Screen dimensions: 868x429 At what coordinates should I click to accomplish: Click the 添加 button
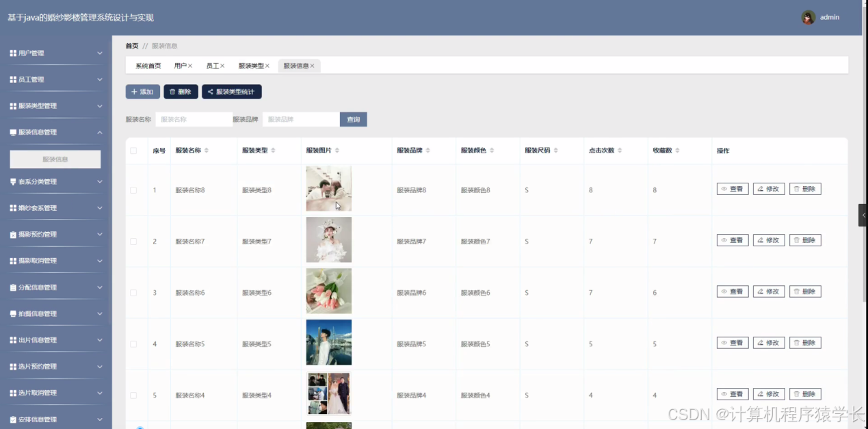click(143, 92)
